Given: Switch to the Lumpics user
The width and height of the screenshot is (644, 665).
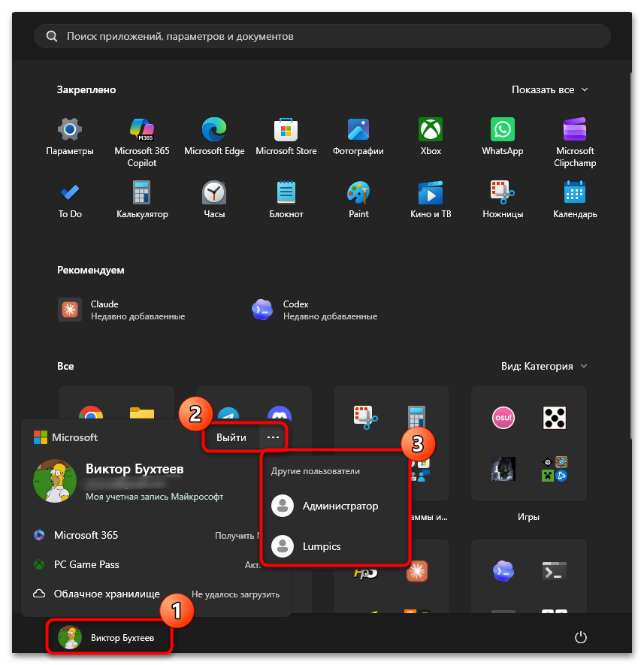Looking at the screenshot, I should [335, 546].
